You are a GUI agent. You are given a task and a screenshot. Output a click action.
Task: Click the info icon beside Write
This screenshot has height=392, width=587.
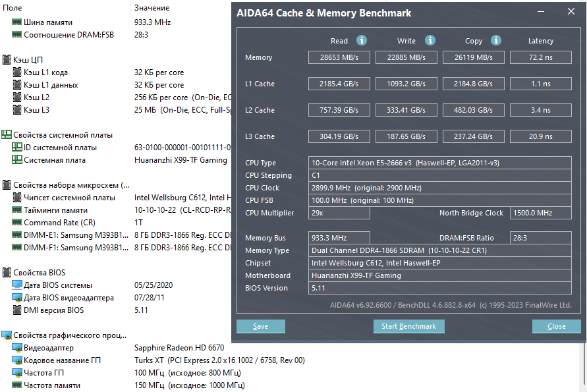click(x=430, y=41)
